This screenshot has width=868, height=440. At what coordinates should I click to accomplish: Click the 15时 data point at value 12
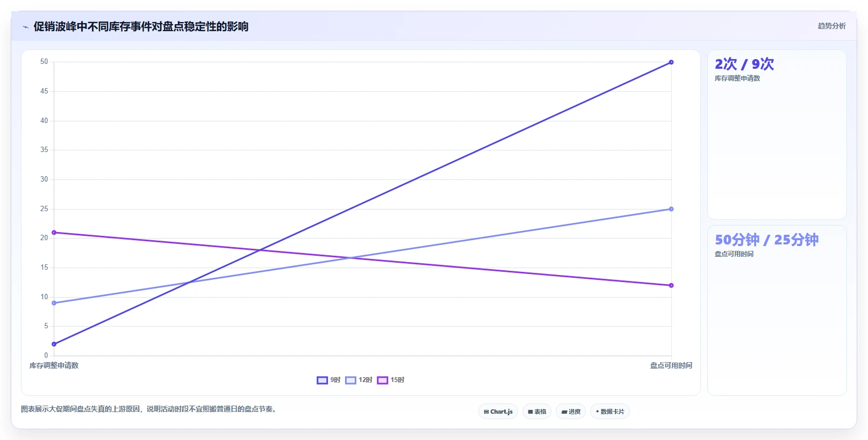tap(671, 285)
